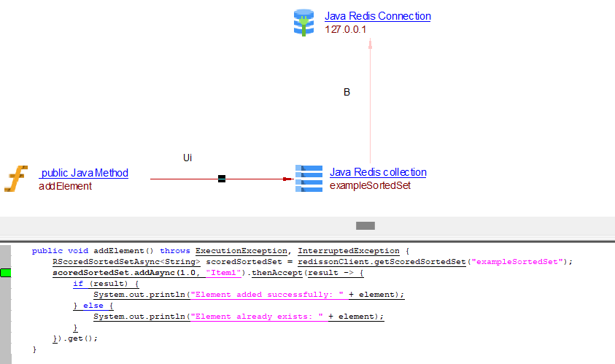Click the Java Redis Connection database icon
This screenshot has width=615, height=364.
pyautogui.click(x=303, y=23)
